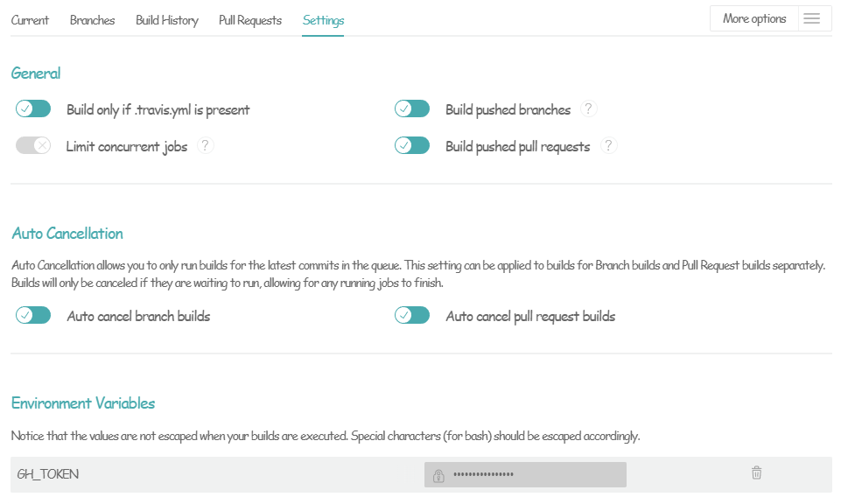Click help icon beside Limit concurrent jobs
The width and height of the screenshot is (848, 504).
click(x=206, y=146)
